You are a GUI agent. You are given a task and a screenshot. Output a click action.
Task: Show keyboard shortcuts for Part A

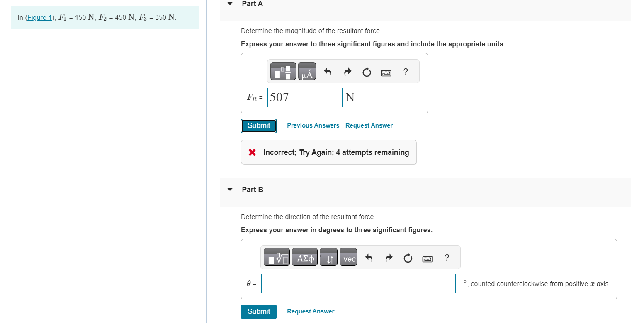coord(386,73)
